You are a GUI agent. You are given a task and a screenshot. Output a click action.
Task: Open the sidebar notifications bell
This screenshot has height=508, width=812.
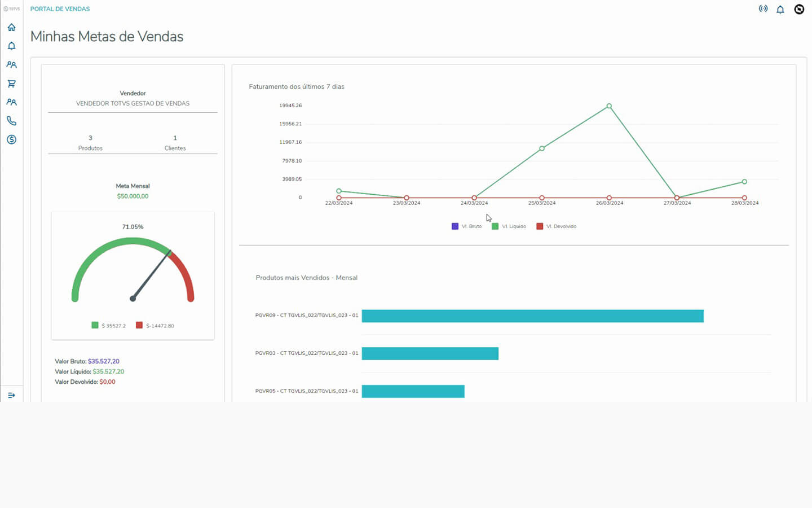(x=11, y=46)
